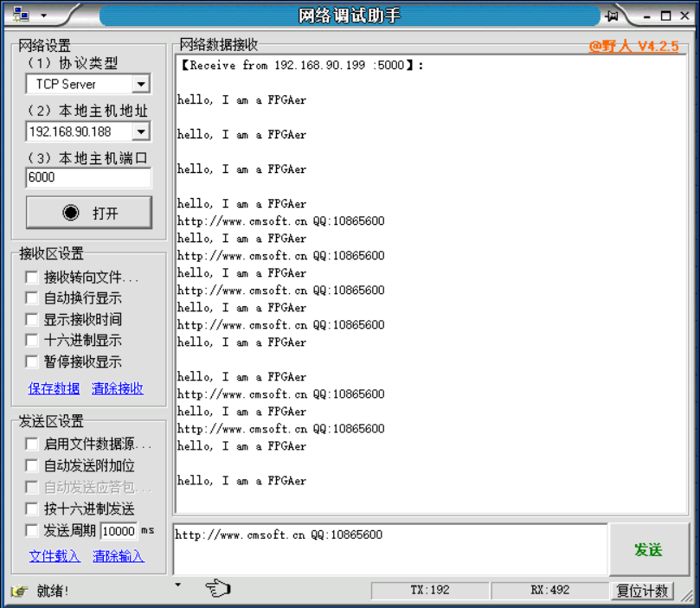Click the 清除接收 clear receive link
700x608 pixels.
point(117,388)
